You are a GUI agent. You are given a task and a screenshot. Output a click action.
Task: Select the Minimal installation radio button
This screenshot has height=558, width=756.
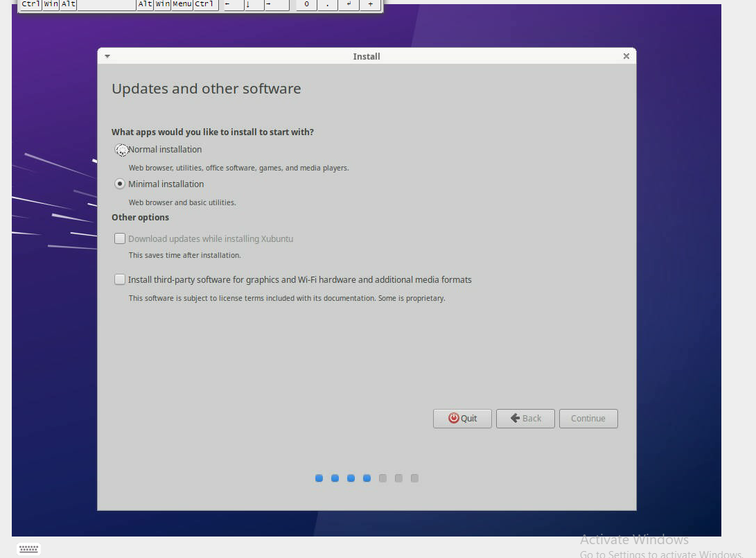pyautogui.click(x=121, y=184)
